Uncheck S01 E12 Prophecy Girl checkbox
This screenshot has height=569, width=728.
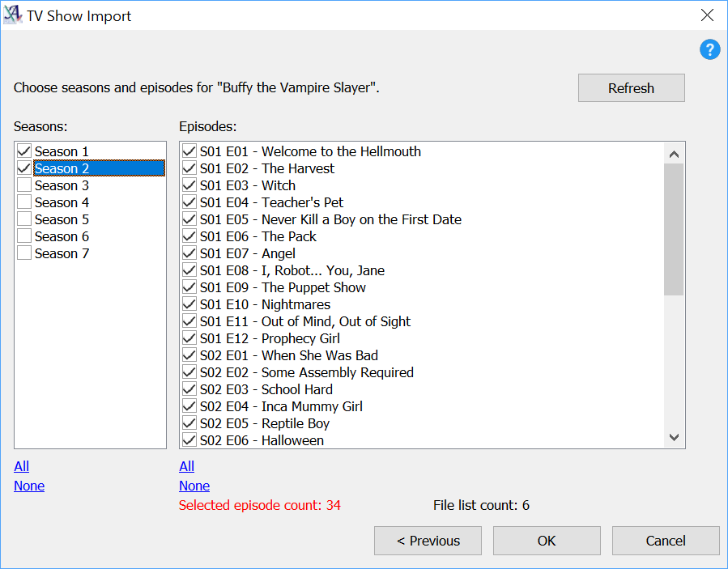click(x=189, y=338)
